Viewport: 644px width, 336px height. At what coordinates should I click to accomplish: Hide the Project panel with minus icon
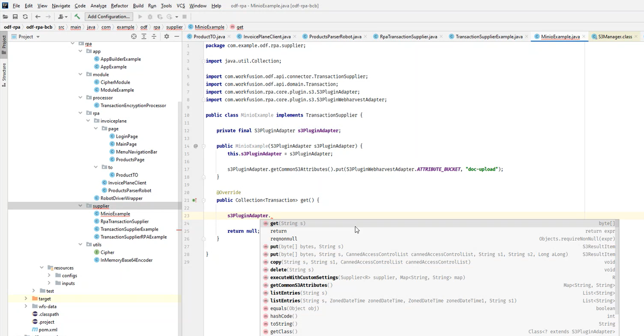pos(177,36)
